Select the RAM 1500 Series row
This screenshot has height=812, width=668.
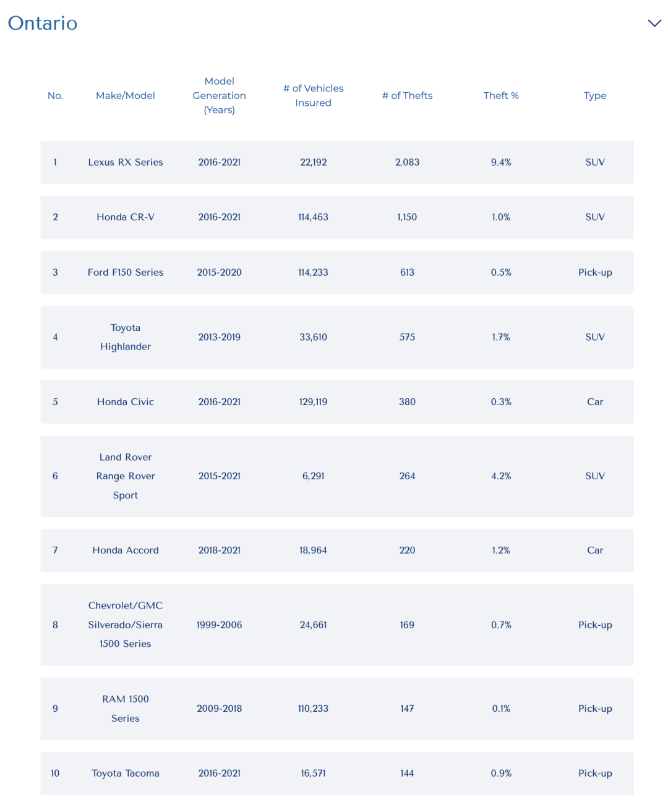click(x=337, y=709)
